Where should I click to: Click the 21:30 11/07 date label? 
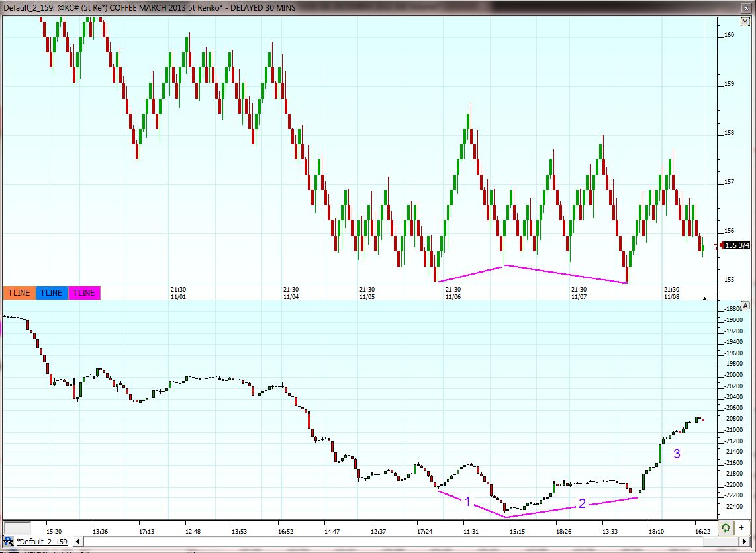pos(579,293)
